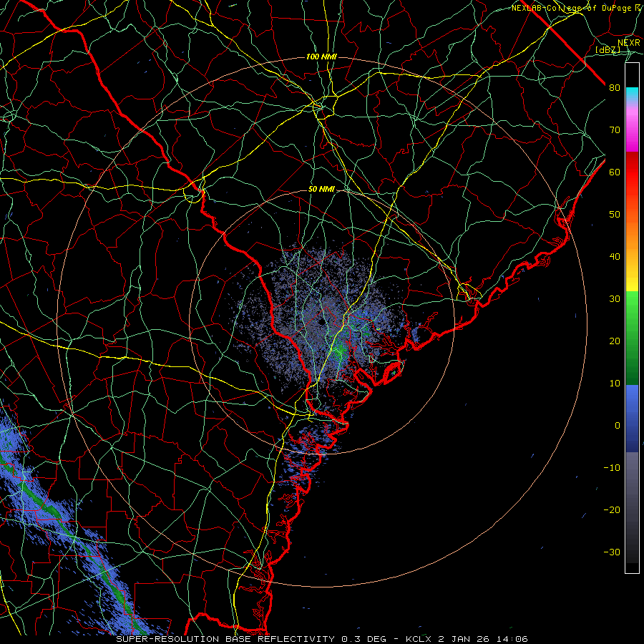Select the NEXLAB-College of DuPage header text
The image size is (644, 644).
pyautogui.click(x=575, y=8)
